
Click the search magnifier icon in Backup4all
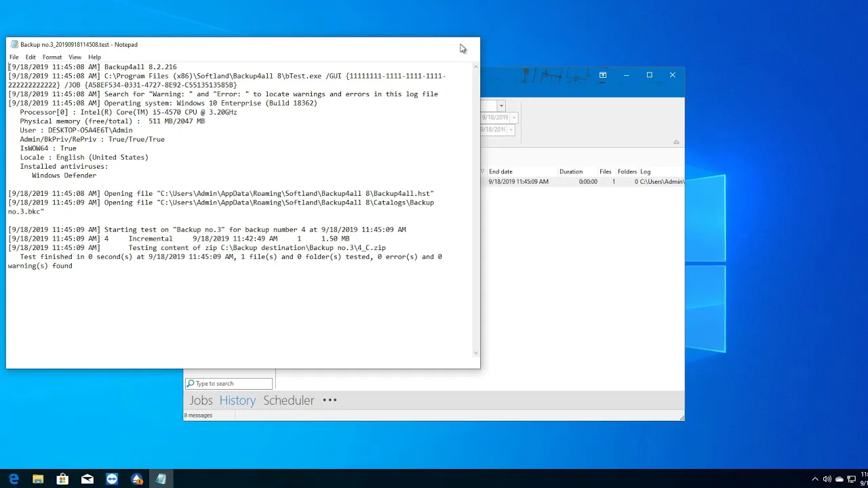[x=191, y=384]
